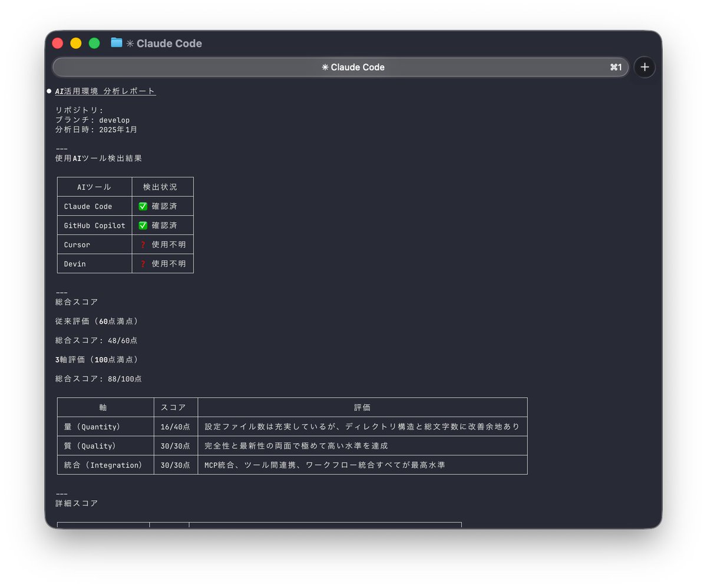Click the green zoom window button
Image resolution: width=707 pixels, height=588 pixels.
point(94,43)
